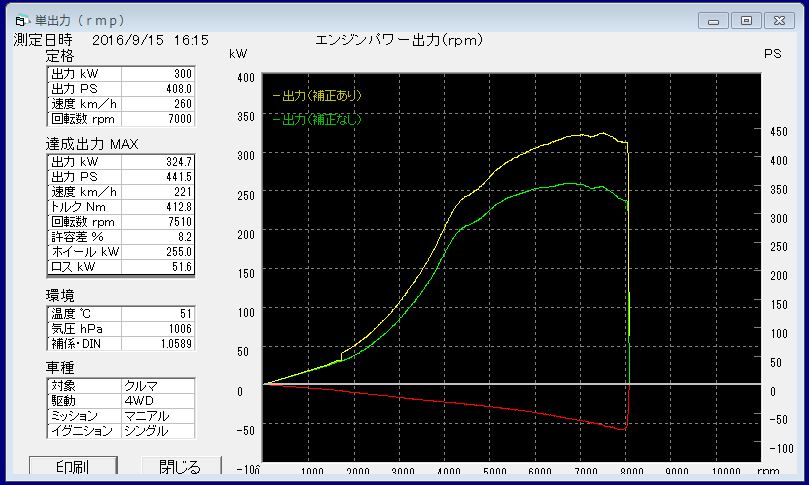Click the rated 回転数 rpm value 7000
This screenshot has height=485, width=809.
(x=158, y=119)
